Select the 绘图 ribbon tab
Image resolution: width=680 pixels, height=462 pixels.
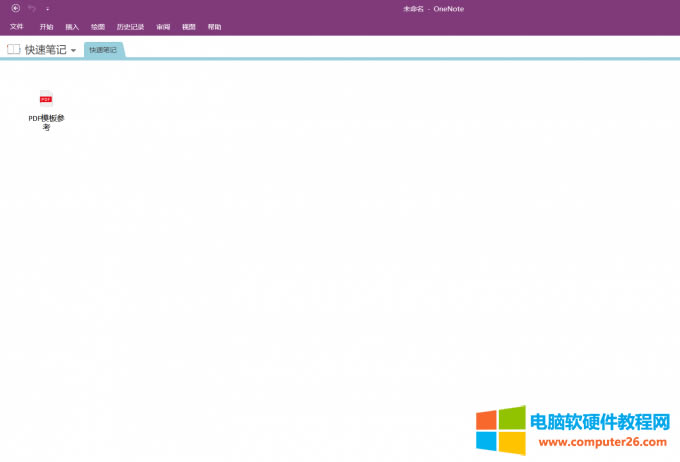pyautogui.click(x=98, y=27)
